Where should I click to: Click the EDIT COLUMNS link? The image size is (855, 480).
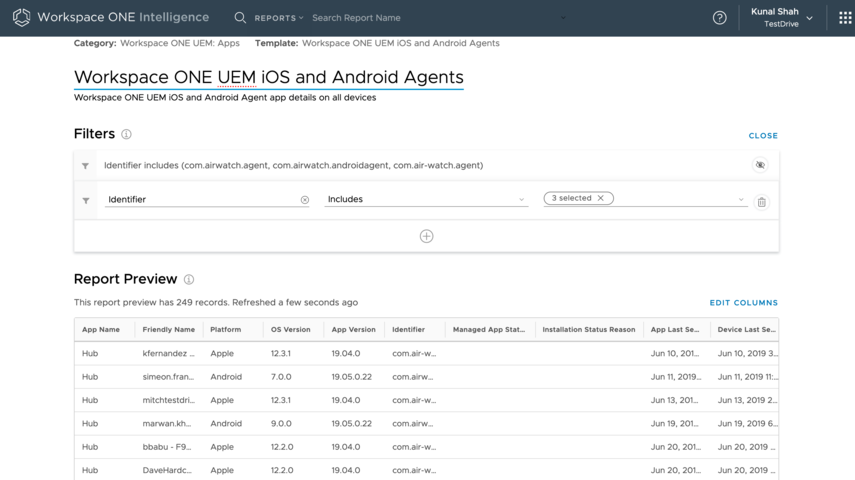[743, 303]
